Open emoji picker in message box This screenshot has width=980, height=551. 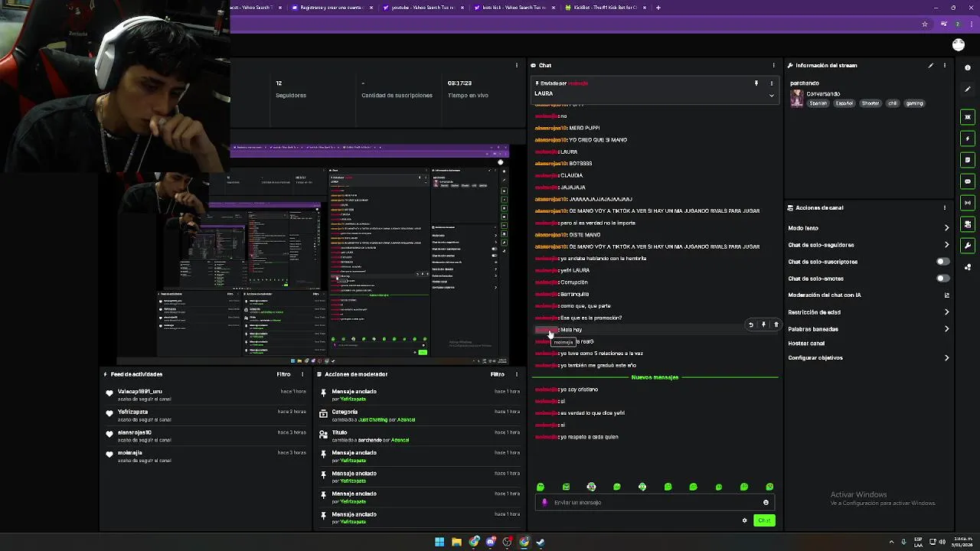point(766,503)
